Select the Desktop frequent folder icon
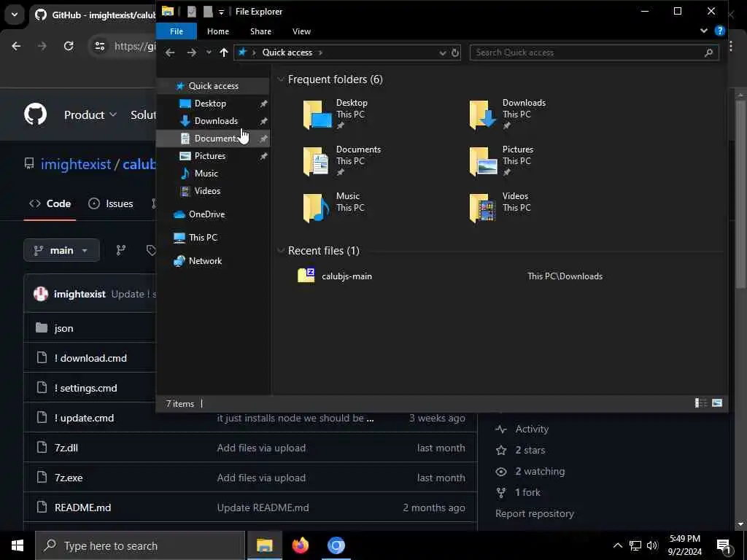 coord(317,114)
